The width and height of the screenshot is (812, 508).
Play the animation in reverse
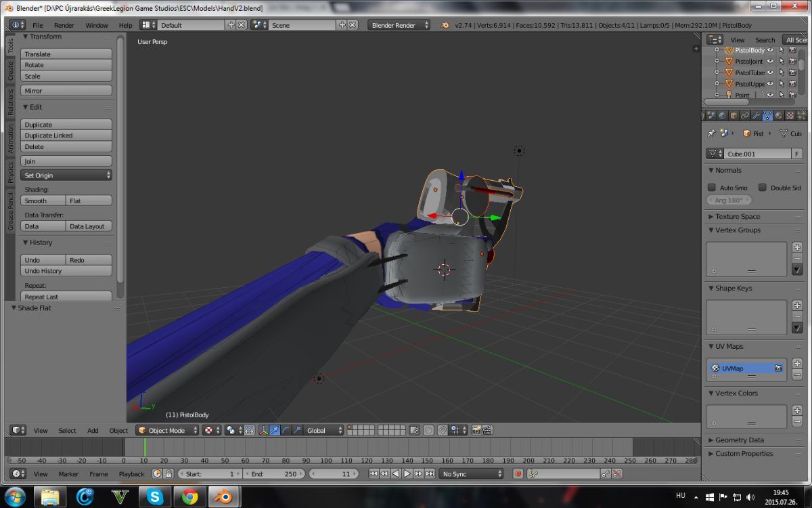396,474
